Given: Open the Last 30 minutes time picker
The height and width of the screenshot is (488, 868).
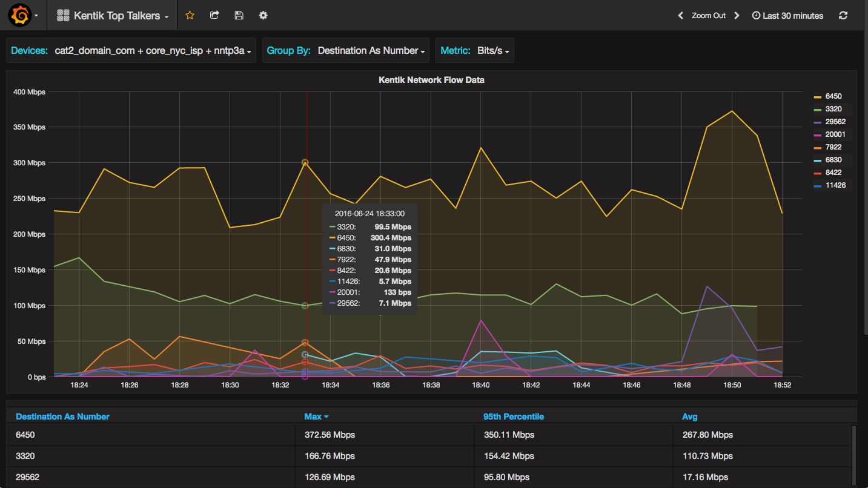Looking at the screenshot, I should click(x=787, y=16).
